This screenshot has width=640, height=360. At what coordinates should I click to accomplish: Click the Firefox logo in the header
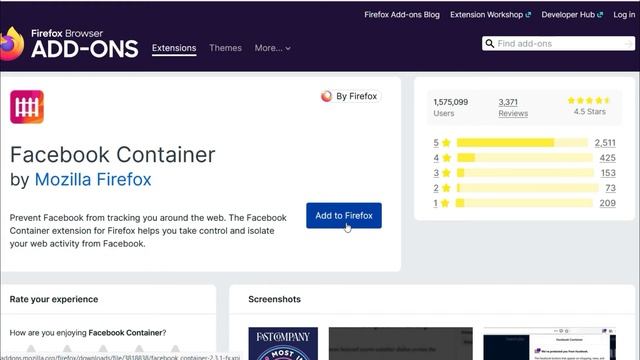11,44
